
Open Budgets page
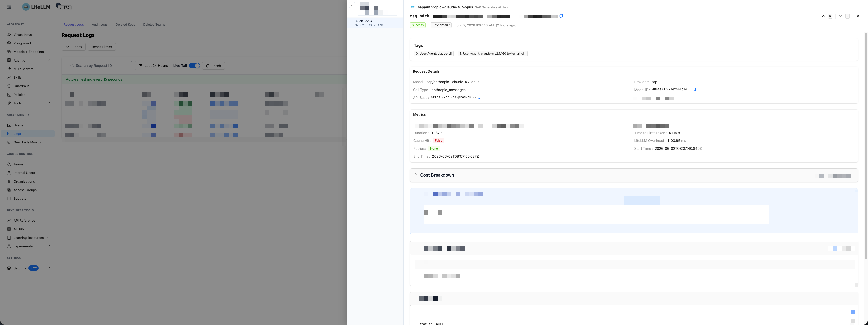click(x=19, y=199)
